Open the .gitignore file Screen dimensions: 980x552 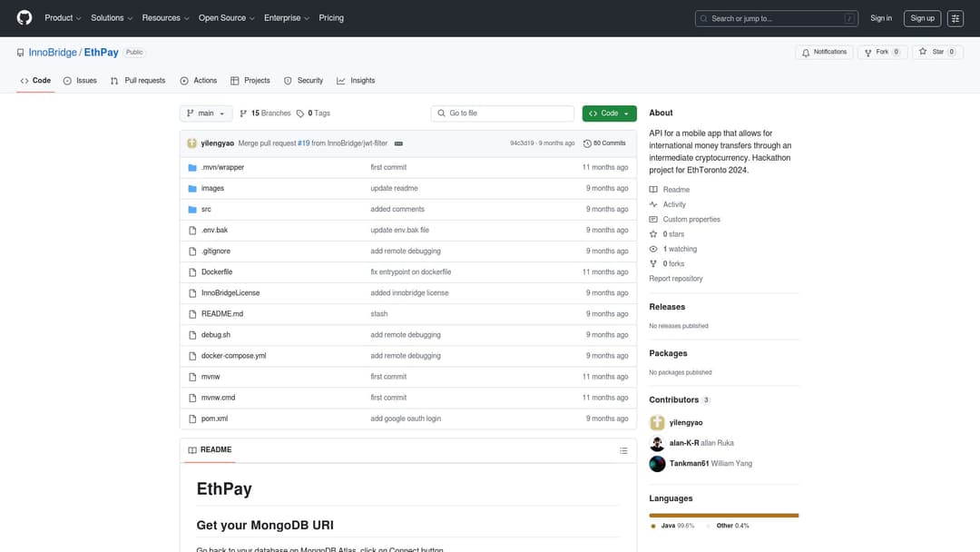216,251
